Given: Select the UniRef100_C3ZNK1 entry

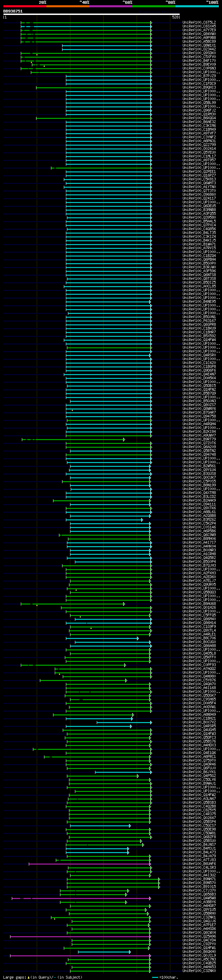Looking at the screenshot, I should 199,917.
